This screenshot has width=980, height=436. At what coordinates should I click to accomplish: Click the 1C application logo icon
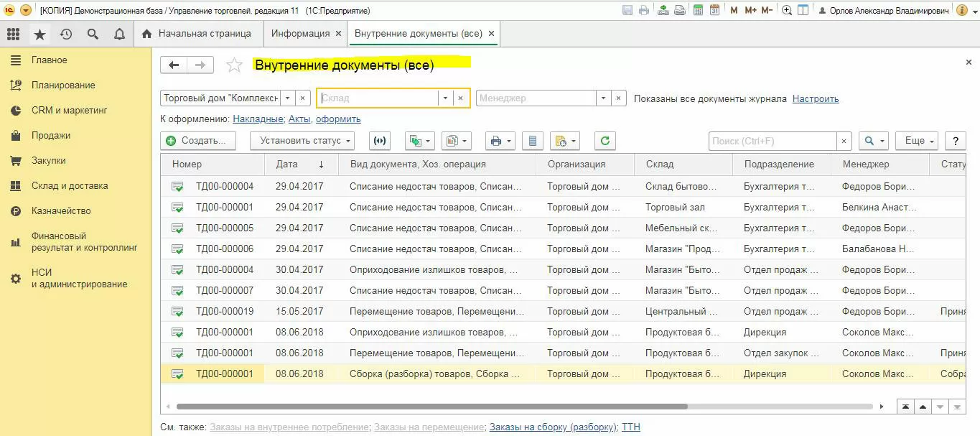pyautogui.click(x=9, y=10)
